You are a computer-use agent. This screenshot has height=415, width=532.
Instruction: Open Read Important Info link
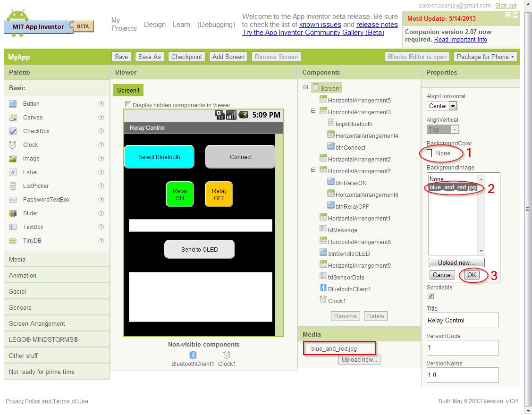point(460,39)
